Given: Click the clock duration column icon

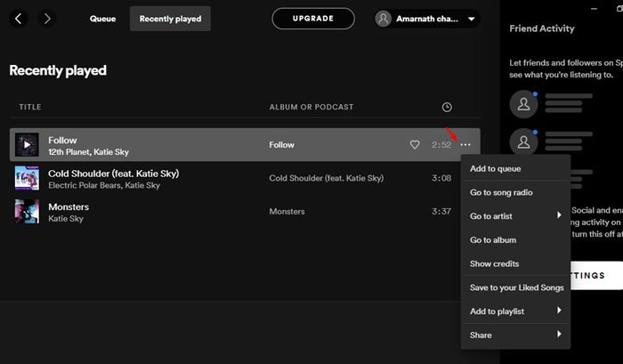Looking at the screenshot, I should [x=447, y=107].
